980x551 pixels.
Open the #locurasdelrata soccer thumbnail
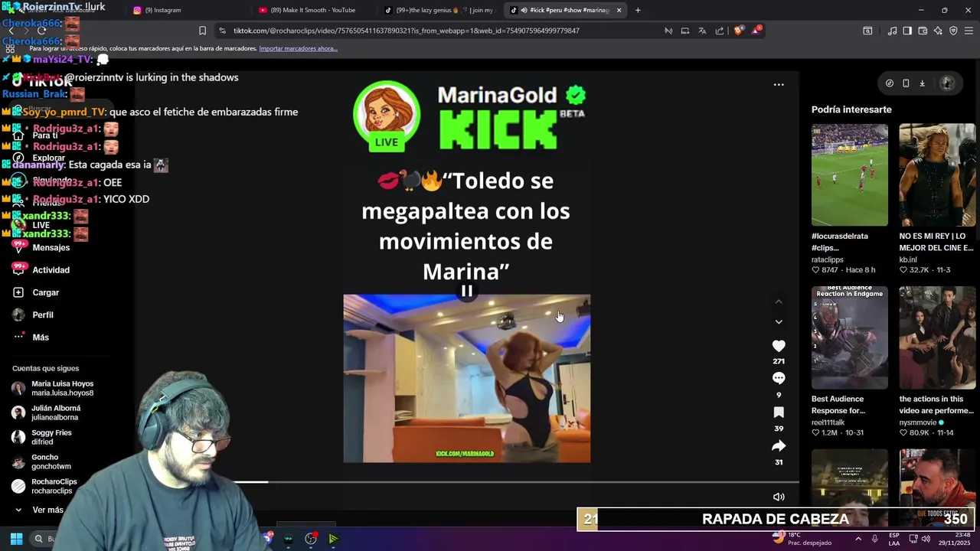coord(850,175)
